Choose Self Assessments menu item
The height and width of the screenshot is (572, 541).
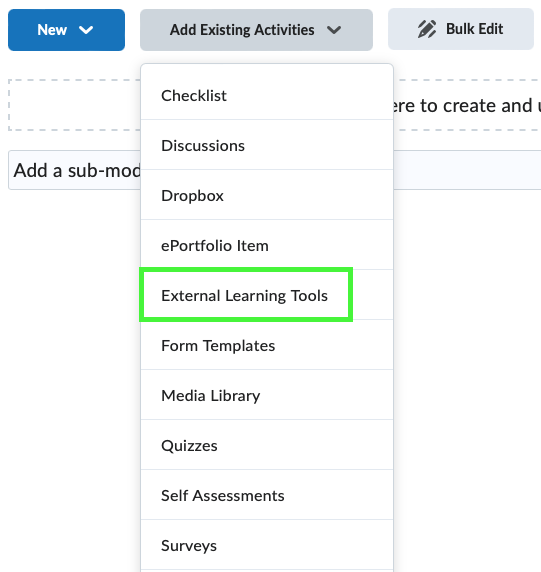pyautogui.click(x=267, y=495)
